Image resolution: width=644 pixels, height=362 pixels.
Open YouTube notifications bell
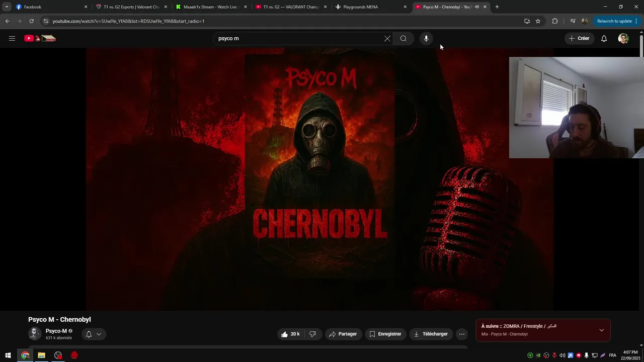tap(604, 38)
